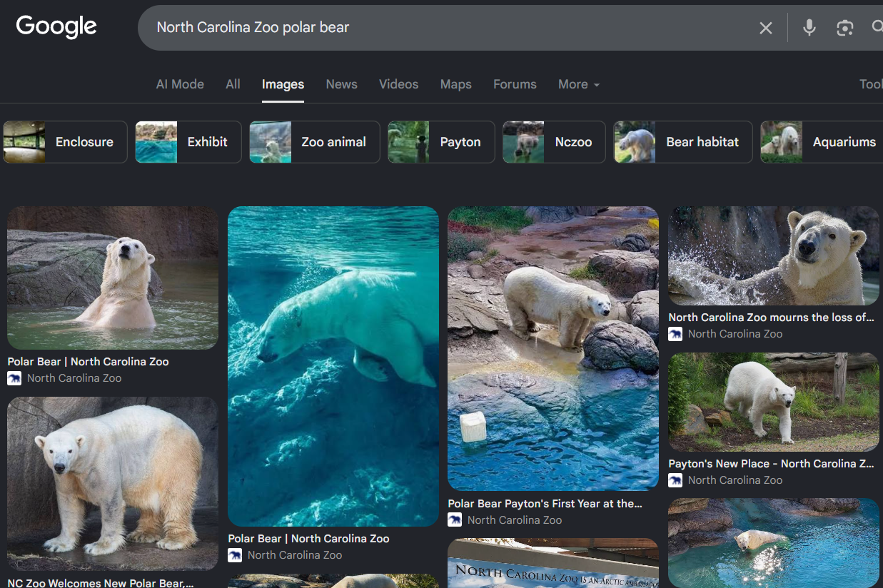The image size is (883, 588).
Task: Open underwater swimming polar bear image
Action: point(333,367)
